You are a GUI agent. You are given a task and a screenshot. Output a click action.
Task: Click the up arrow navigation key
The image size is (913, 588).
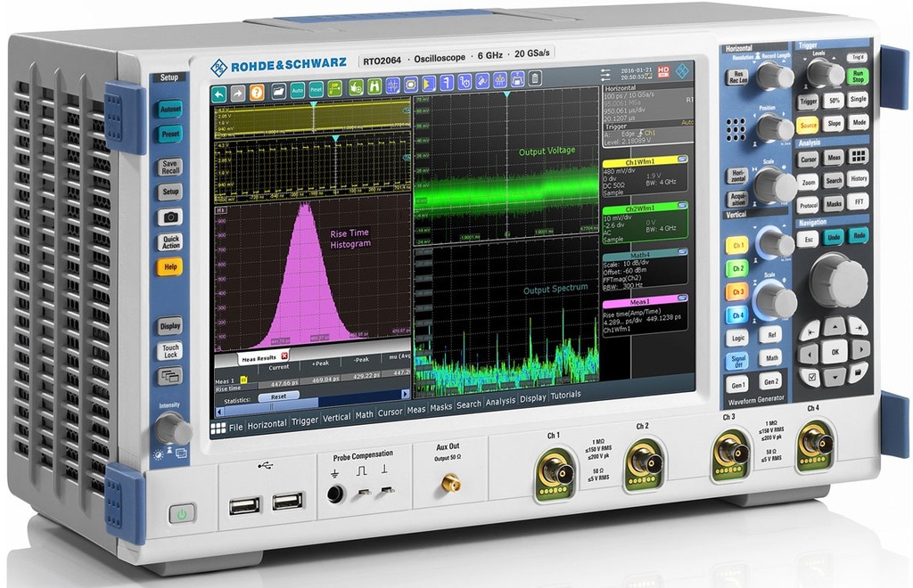(835, 328)
